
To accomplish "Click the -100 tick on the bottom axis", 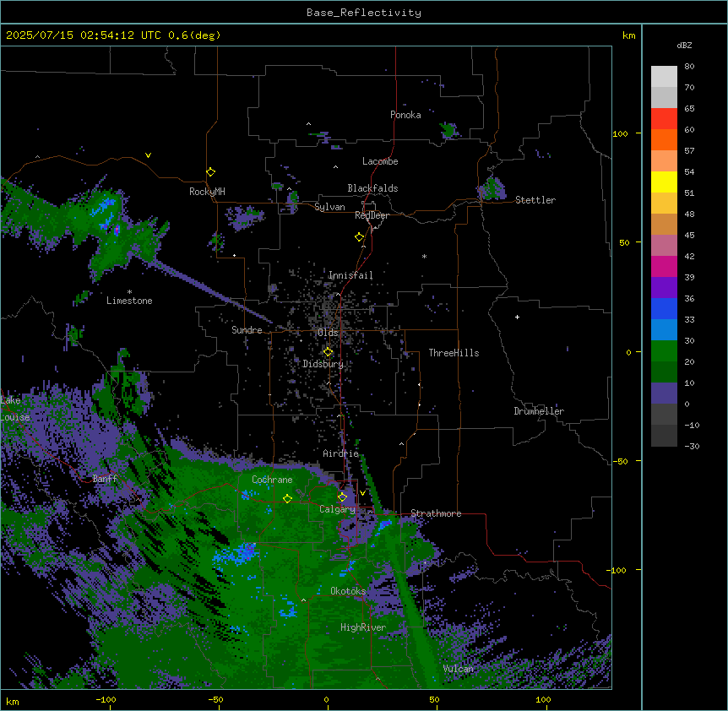I will pos(106,699).
